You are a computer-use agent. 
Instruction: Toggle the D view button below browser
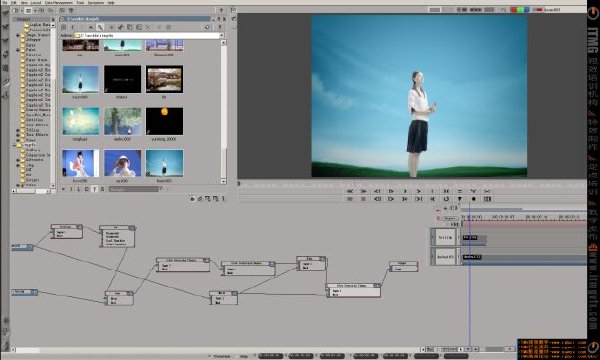click(x=86, y=189)
